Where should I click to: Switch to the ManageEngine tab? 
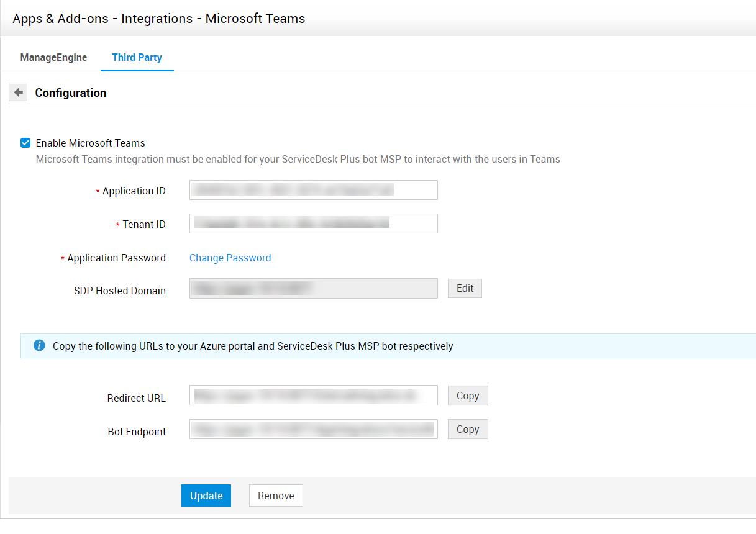(x=53, y=57)
